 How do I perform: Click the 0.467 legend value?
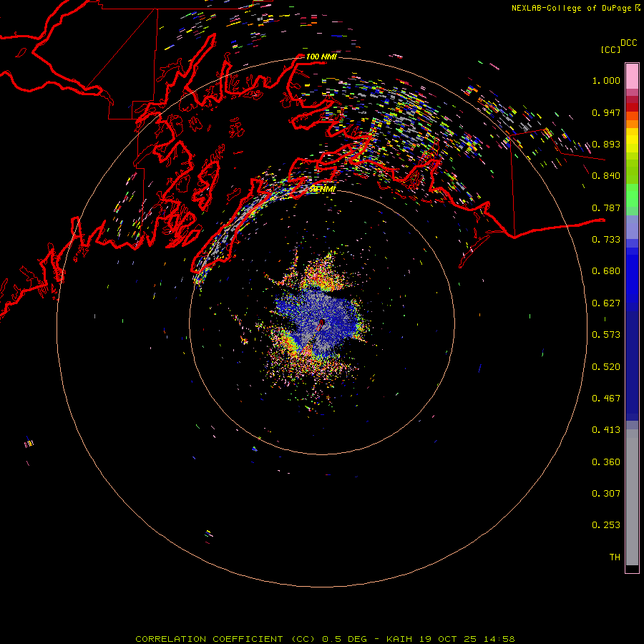(x=606, y=399)
